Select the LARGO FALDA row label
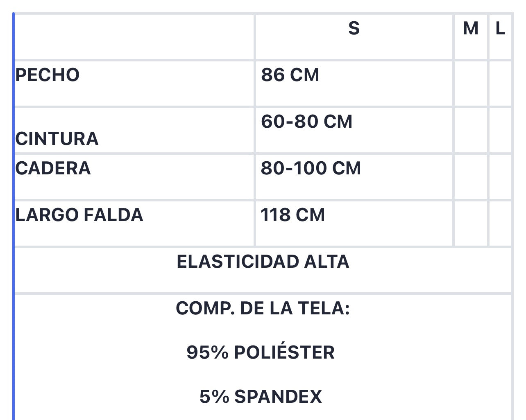This screenshot has height=420, width=526. [79, 215]
